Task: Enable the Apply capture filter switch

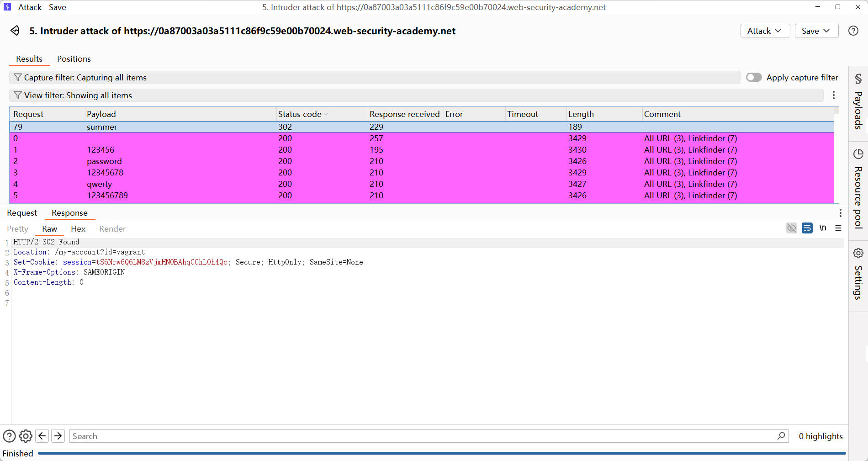Action: [x=754, y=78]
